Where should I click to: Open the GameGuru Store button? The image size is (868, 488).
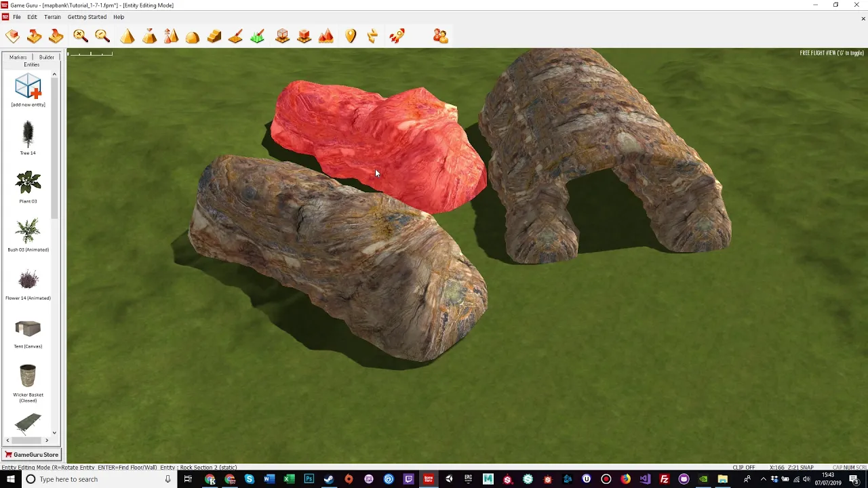pos(31,455)
